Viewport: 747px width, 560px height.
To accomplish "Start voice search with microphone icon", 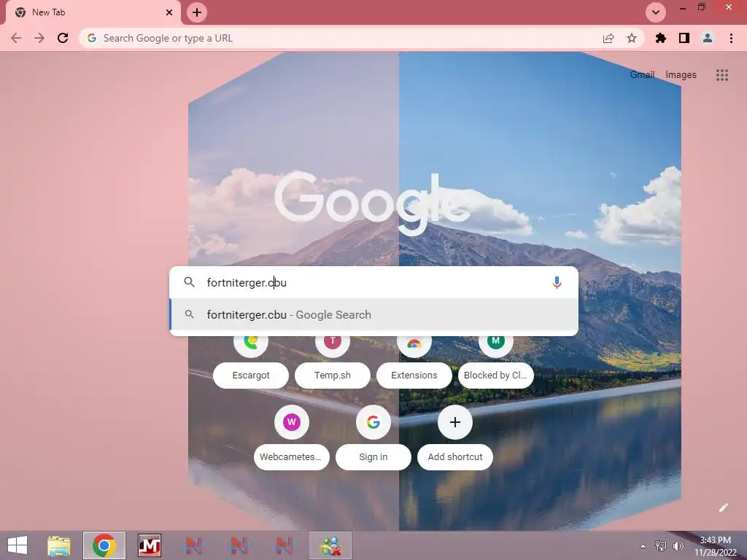I will pyautogui.click(x=557, y=282).
